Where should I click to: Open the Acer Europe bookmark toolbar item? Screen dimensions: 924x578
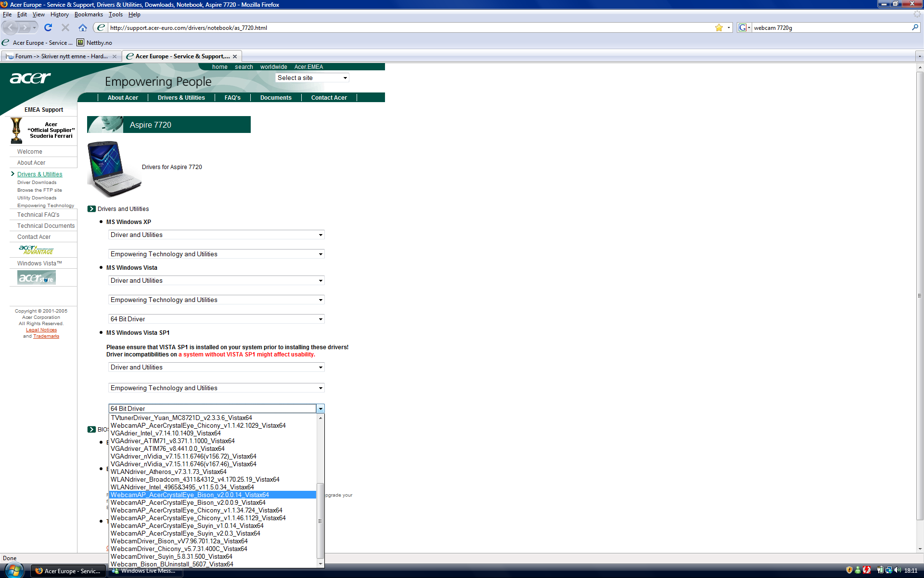click(38, 42)
